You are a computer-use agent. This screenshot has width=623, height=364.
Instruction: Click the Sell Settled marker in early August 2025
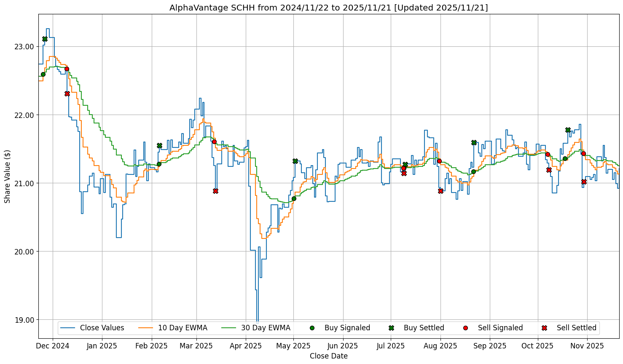440,191
